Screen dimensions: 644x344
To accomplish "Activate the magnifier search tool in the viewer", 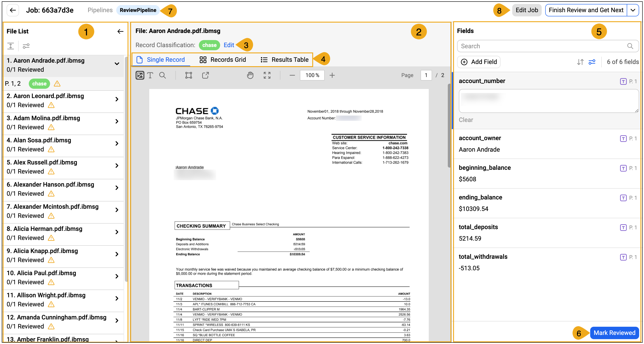I will pos(163,75).
